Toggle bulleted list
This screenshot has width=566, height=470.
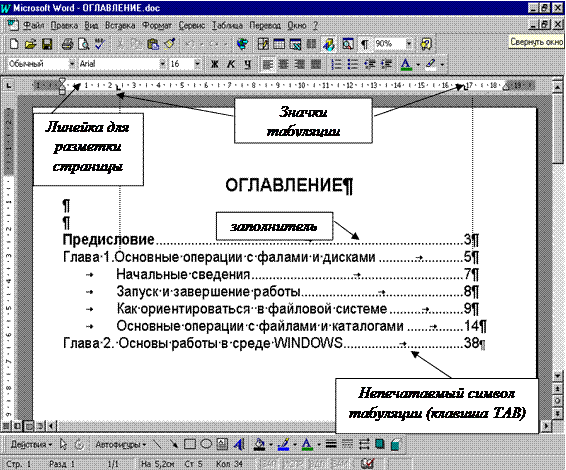tap(353, 64)
